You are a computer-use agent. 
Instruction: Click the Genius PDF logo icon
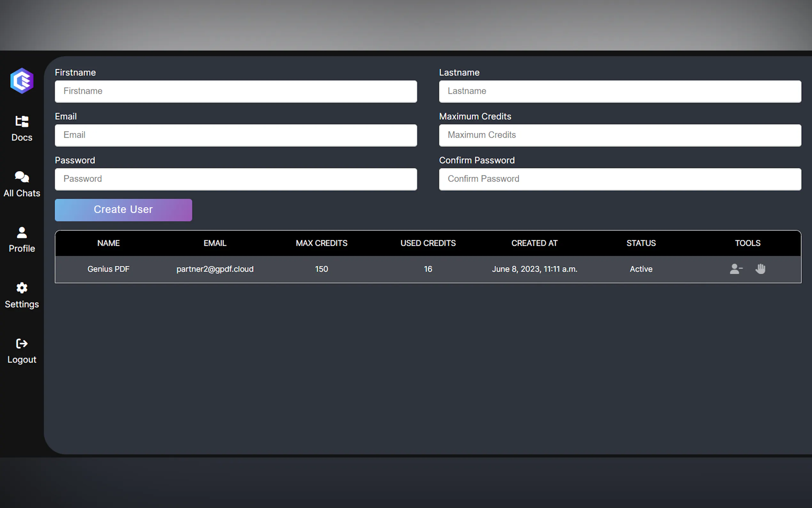(x=22, y=81)
